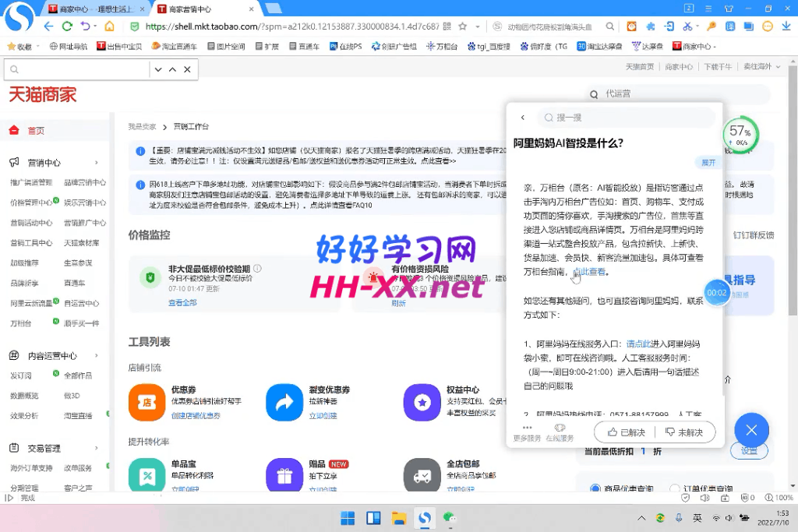Open the 优惠券 tool icon

click(x=147, y=402)
